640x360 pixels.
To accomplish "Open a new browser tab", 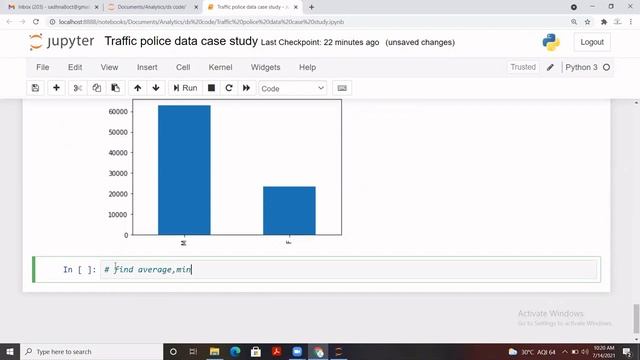I will [x=311, y=7].
